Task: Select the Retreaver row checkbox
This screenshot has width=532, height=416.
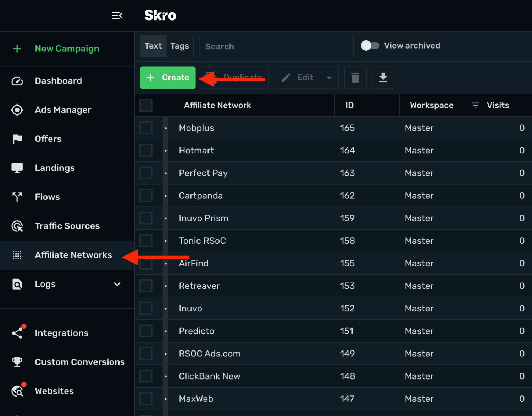Action: 146,286
